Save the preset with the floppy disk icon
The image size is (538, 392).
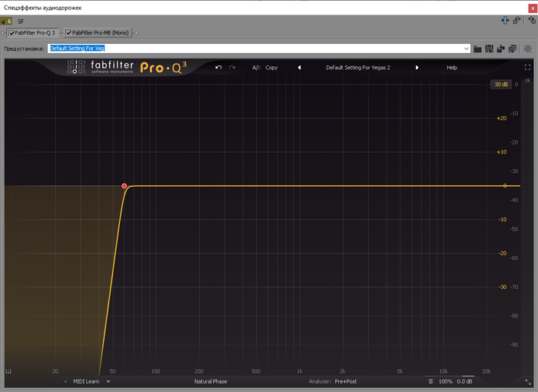[489, 48]
